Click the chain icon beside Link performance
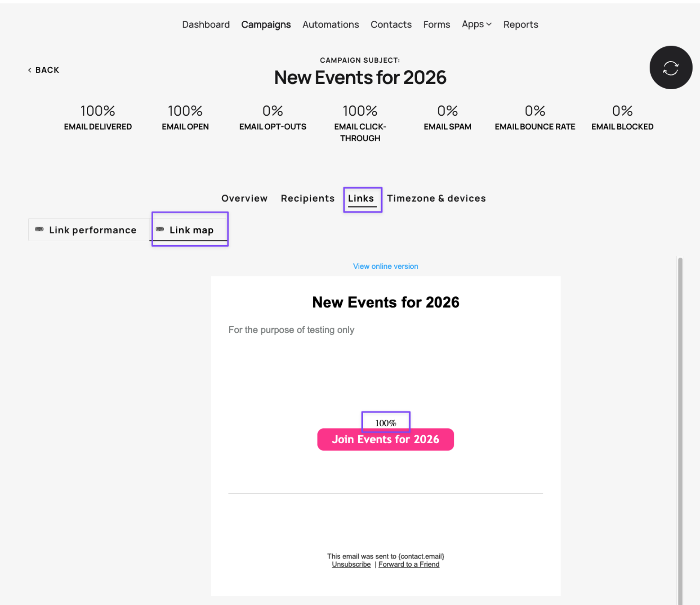 tap(39, 229)
